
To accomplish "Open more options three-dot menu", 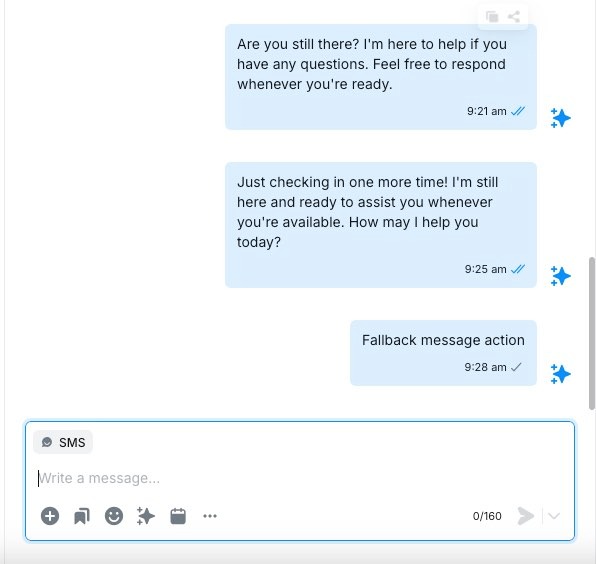I will point(210,516).
